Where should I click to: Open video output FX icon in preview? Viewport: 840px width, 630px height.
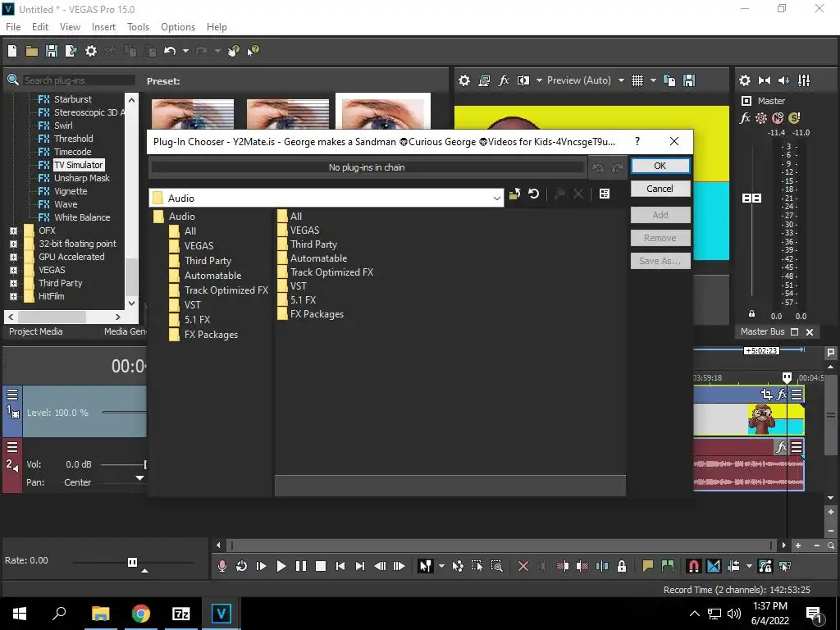coord(504,80)
